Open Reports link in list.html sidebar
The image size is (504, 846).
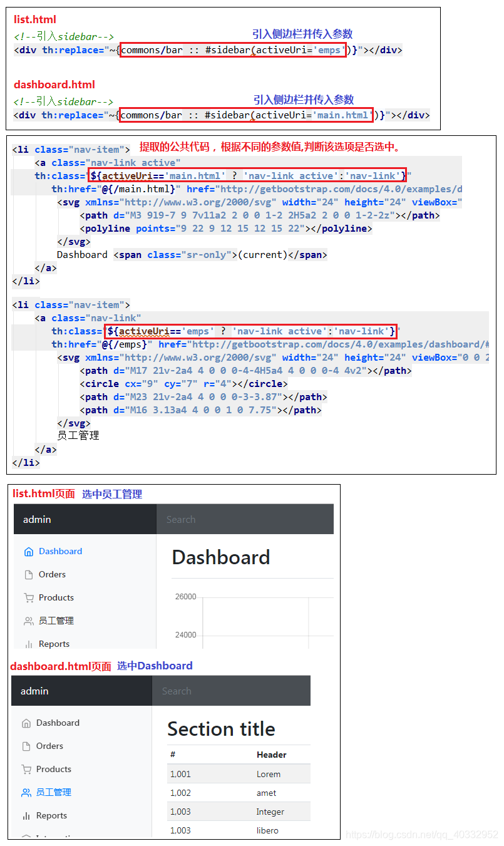pos(54,644)
